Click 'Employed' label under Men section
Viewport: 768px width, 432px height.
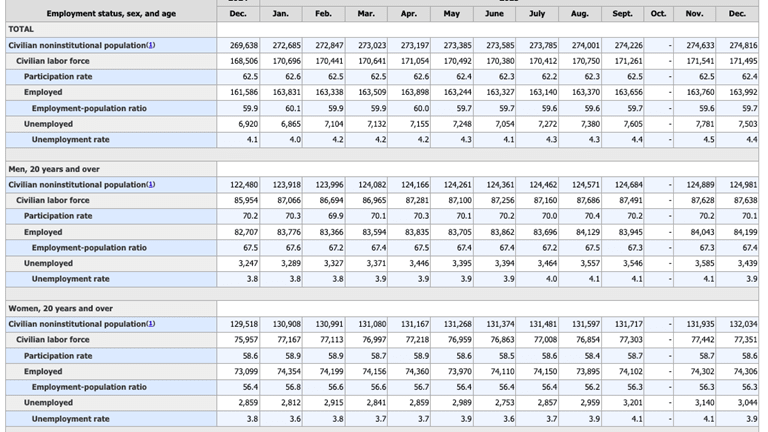[43, 232]
